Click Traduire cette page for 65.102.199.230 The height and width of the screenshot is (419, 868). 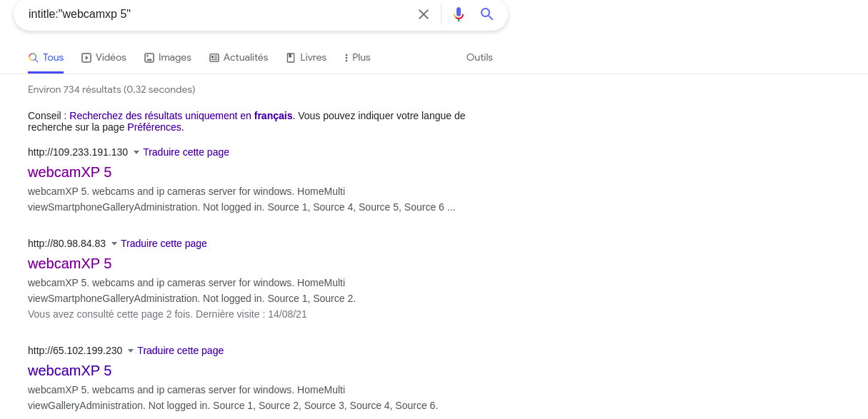pos(180,350)
